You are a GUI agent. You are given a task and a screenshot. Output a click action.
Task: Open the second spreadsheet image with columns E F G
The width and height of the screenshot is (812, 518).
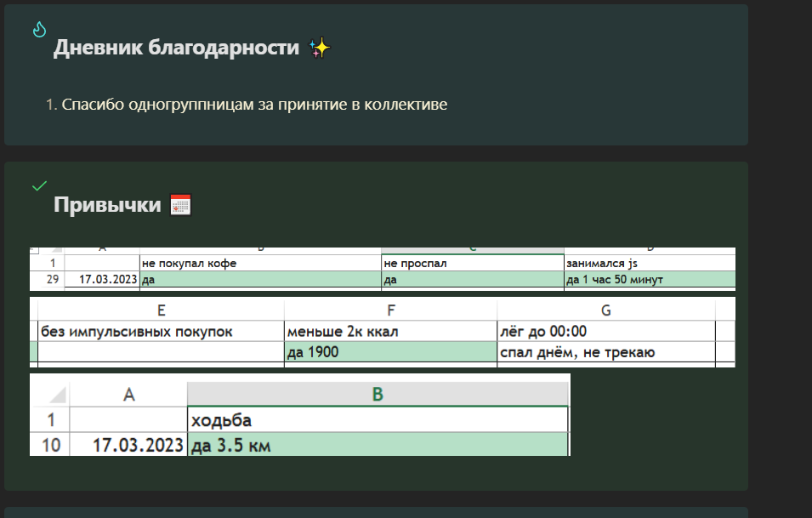[x=382, y=332]
